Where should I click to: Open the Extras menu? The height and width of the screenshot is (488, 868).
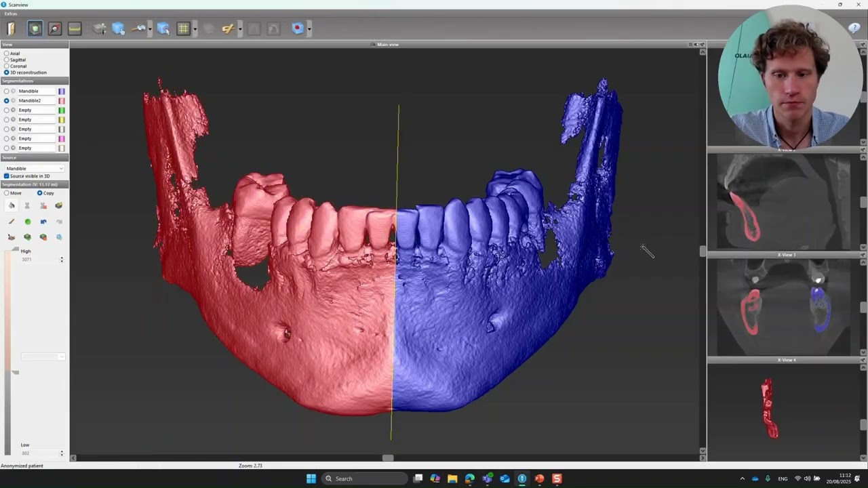(x=11, y=14)
